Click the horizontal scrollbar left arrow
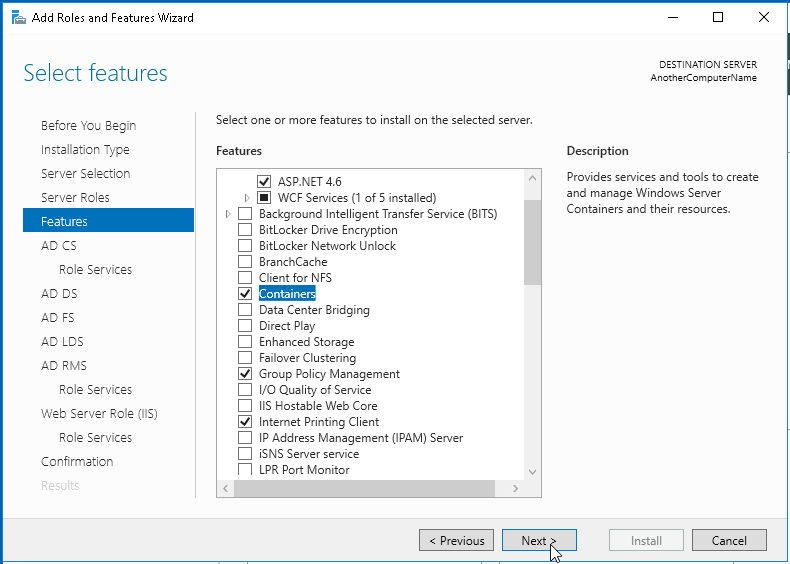This screenshot has height=564, width=790. (225, 489)
